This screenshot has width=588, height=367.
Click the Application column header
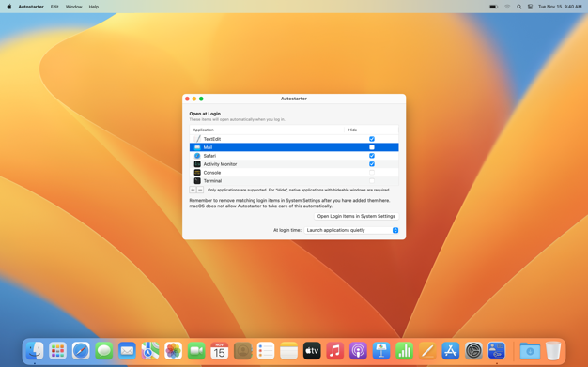tap(267, 130)
